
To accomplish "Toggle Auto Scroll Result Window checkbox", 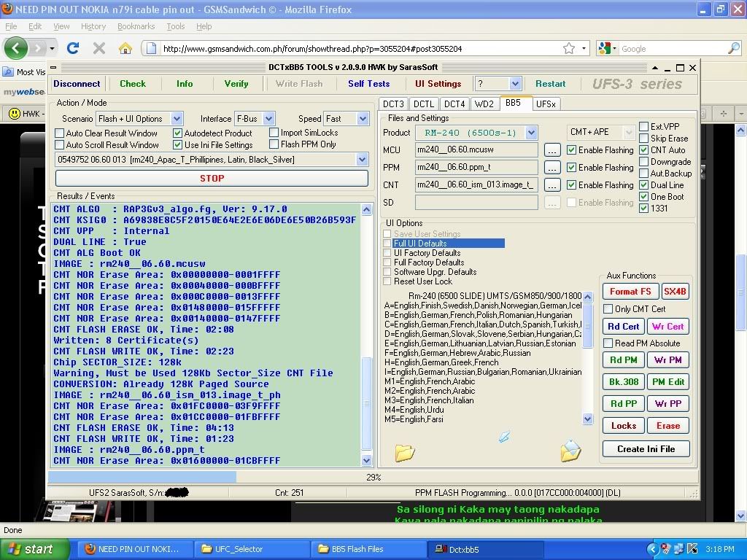I will tap(60, 145).
